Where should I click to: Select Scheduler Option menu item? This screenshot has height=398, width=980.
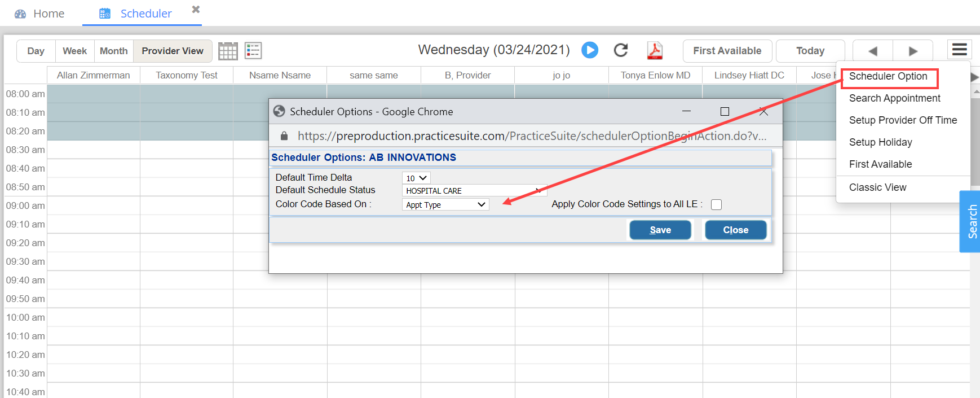click(888, 76)
